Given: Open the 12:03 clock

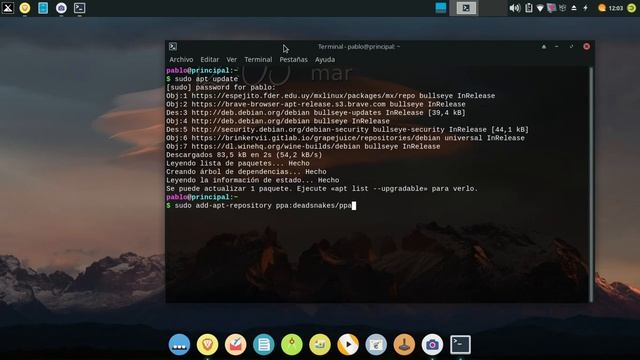Looking at the screenshot, I should coord(616,8).
